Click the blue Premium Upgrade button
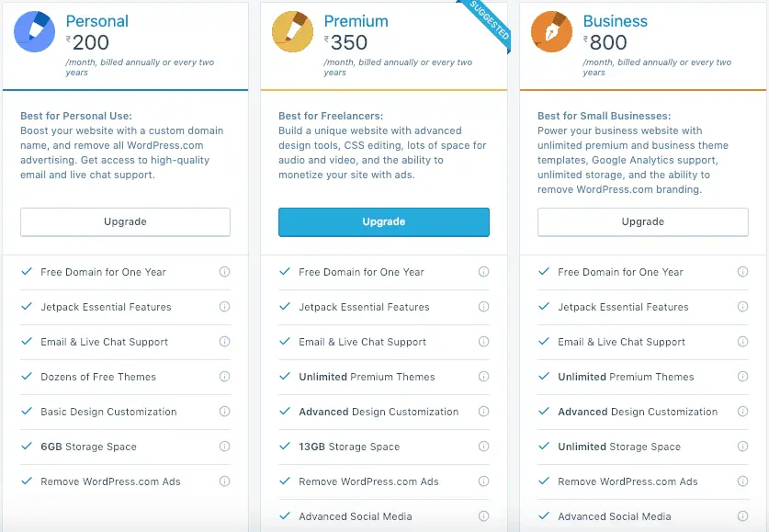The width and height of the screenshot is (769, 532). point(384,221)
